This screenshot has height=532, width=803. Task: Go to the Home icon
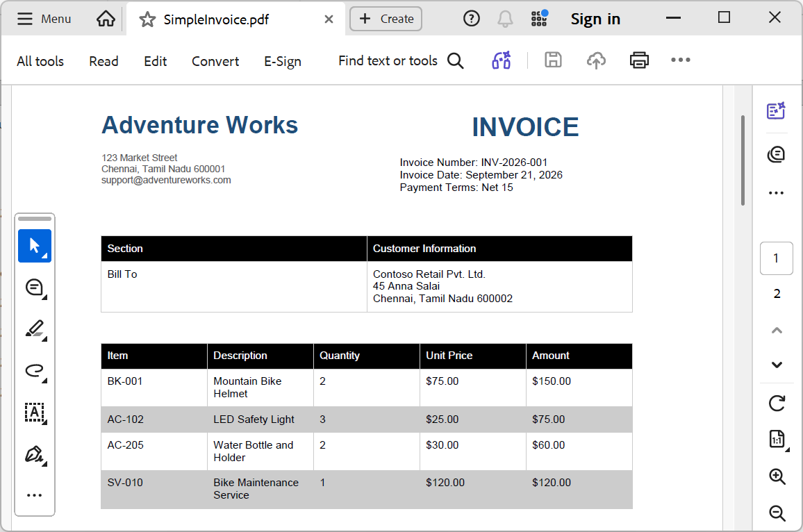coord(106,19)
